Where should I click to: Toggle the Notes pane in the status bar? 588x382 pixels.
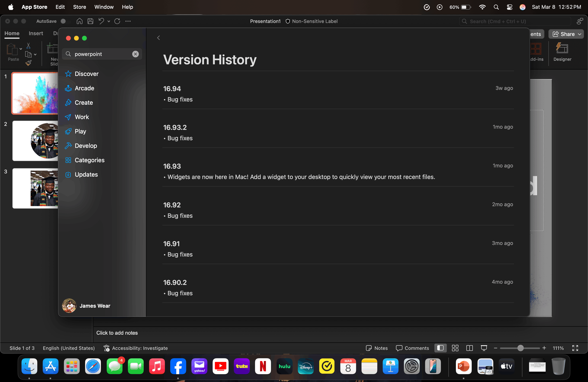377,348
